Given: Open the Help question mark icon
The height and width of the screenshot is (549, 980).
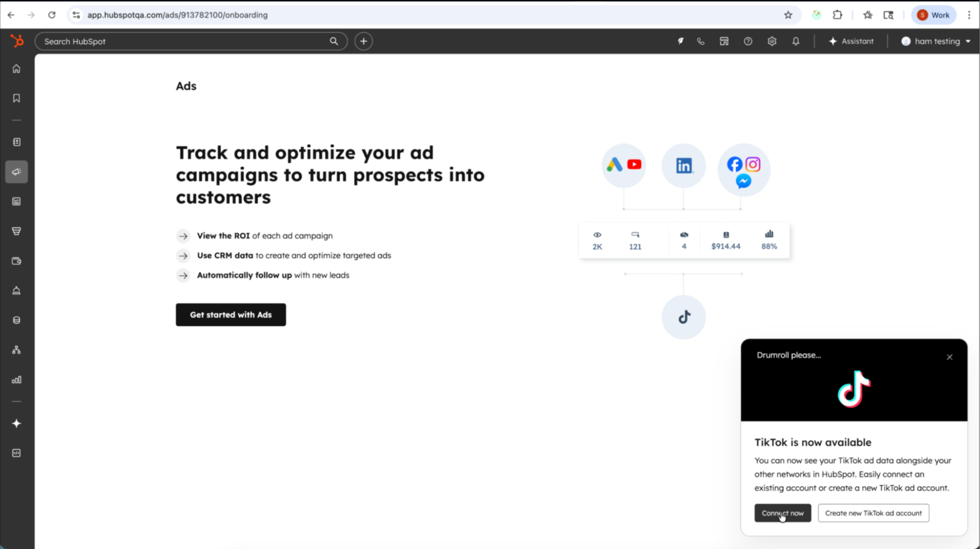Looking at the screenshot, I should point(748,41).
